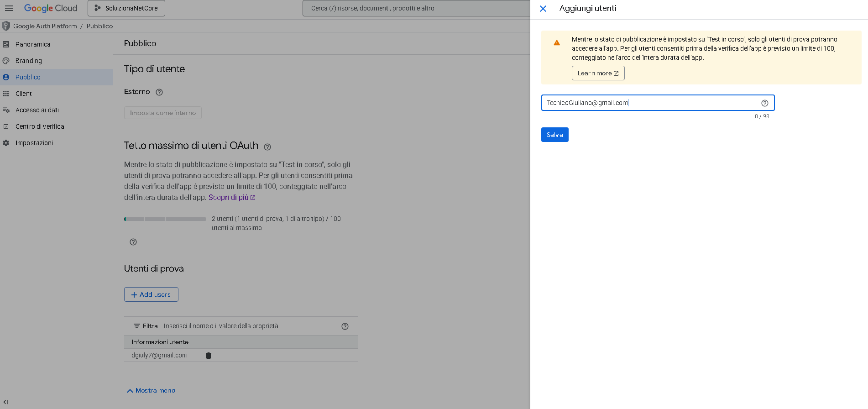Click the OAuth user quota progress bar
This screenshot has height=409, width=868.
(165, 219)
